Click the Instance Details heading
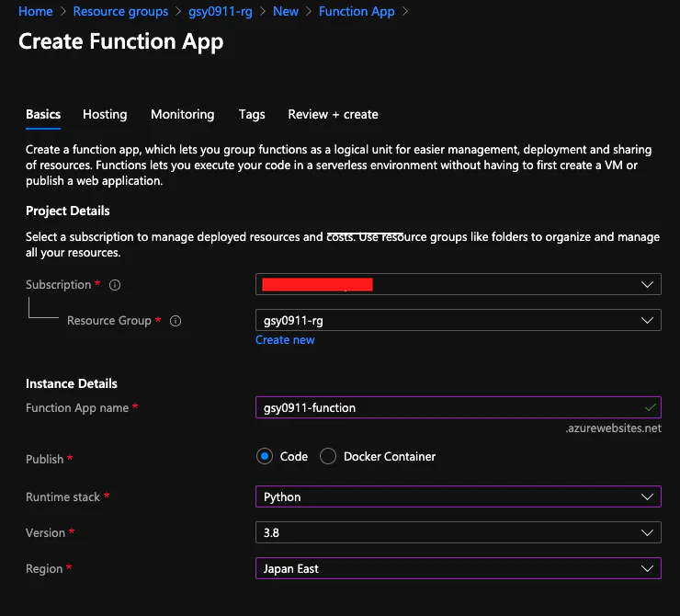 pyautogui.click(x=72, y=384)
